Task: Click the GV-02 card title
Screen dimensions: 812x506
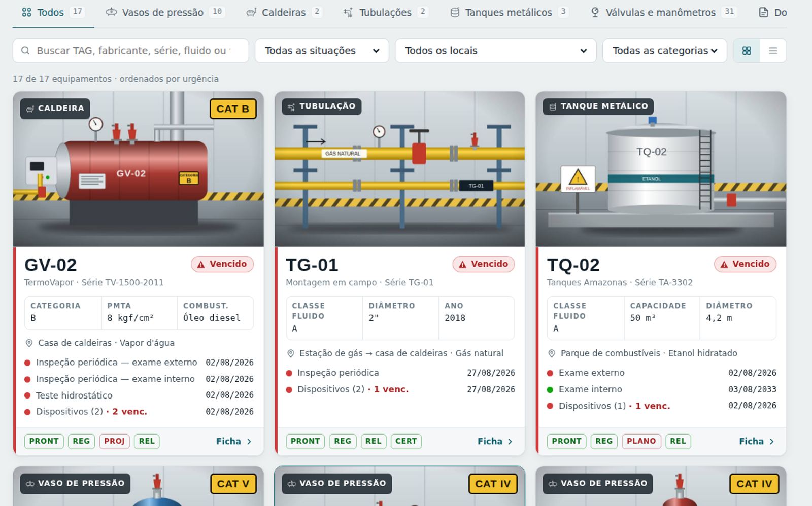Action: [x=51, y=265]
